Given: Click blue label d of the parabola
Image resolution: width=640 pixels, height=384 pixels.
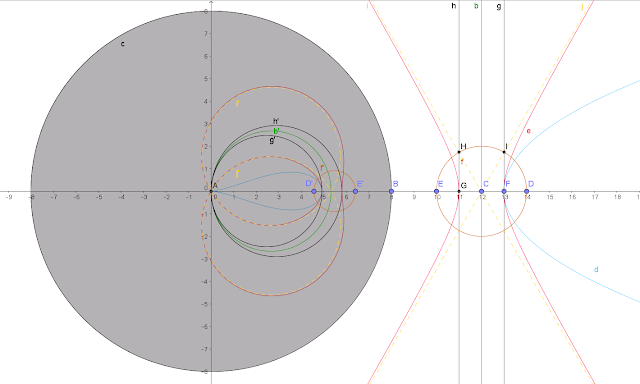Looking at the screenshot, I should pyautogui.click(x=596, y=269).
